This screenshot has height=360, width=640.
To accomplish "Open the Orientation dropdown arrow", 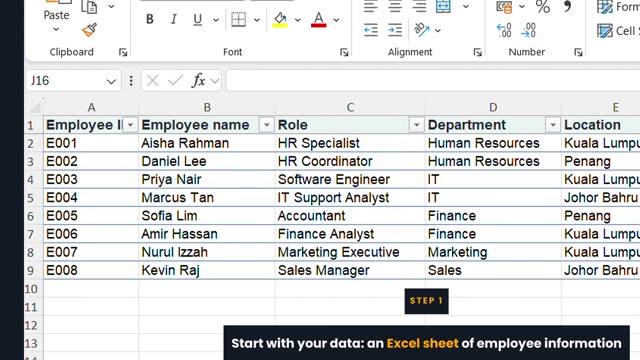I will [438, 31].
